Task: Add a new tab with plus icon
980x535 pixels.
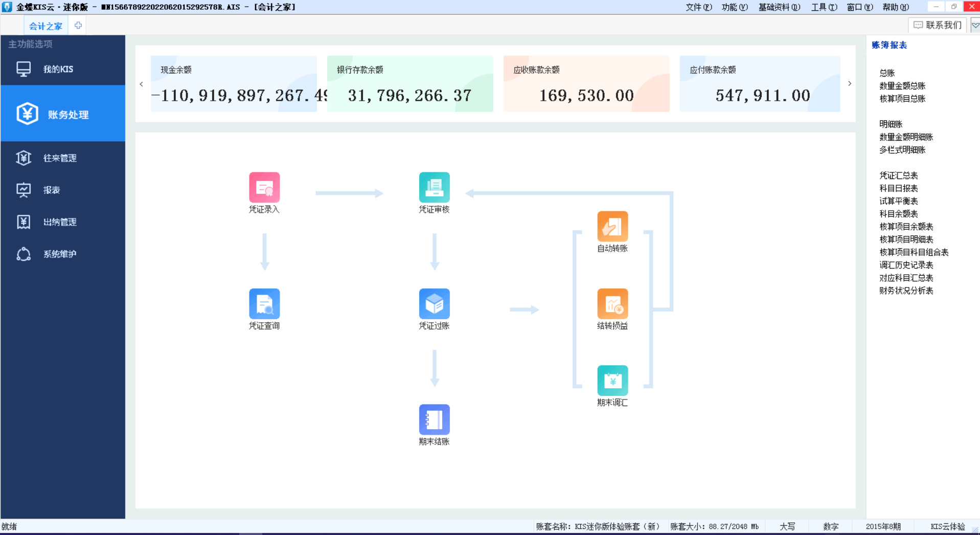Action: [78, 26]
